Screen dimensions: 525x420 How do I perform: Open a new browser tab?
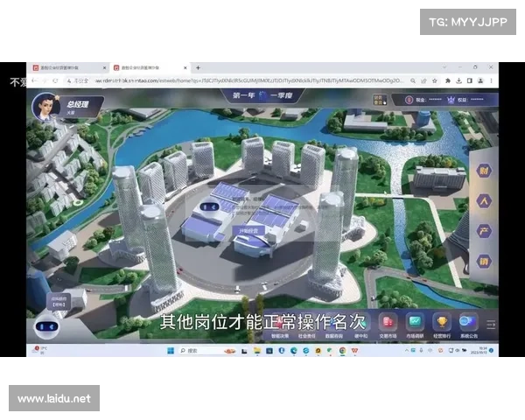pos(198,67)
